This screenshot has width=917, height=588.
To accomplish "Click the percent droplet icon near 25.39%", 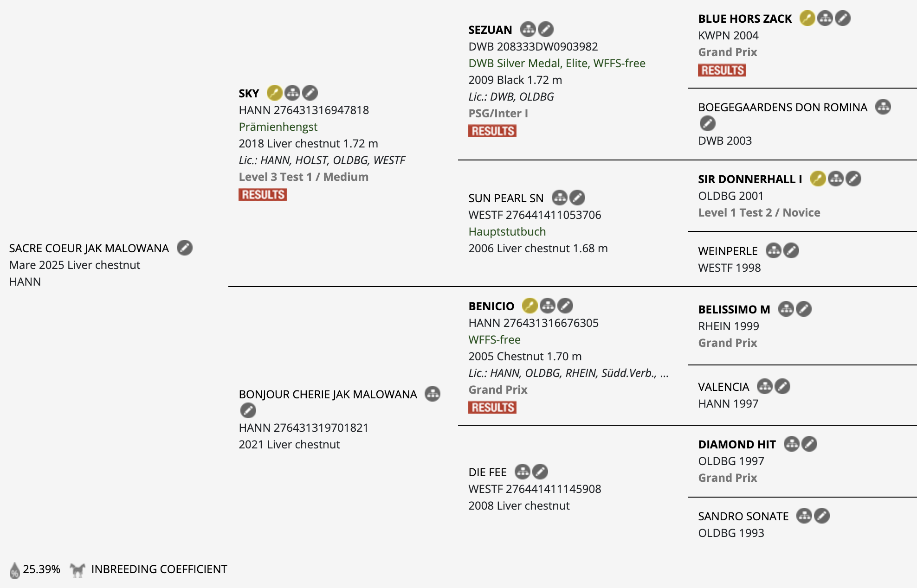I will (x=15, y=570).
